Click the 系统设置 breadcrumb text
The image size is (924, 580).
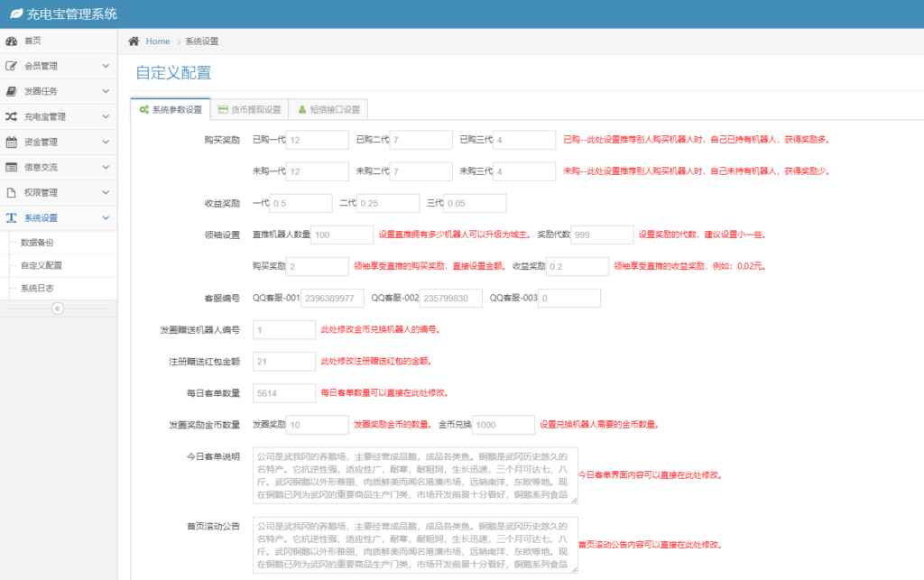coord(201,41)
